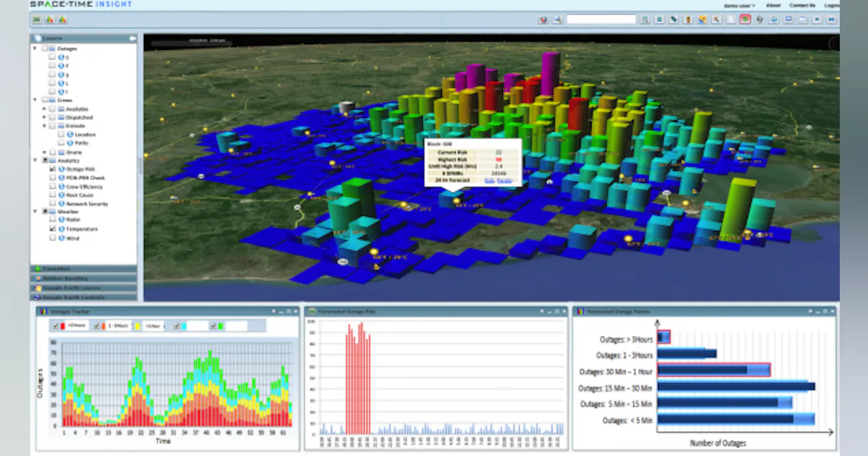The width and height of the screenshot is (868, 456).
Task: Open the demo user dropdown menu
Action: pos(739,5)
